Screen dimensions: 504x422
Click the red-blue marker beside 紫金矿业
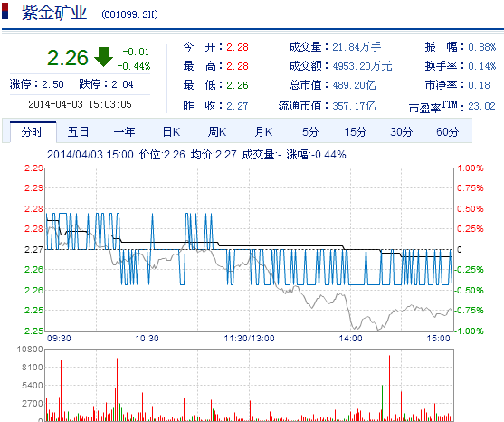[x=5, y=11]
